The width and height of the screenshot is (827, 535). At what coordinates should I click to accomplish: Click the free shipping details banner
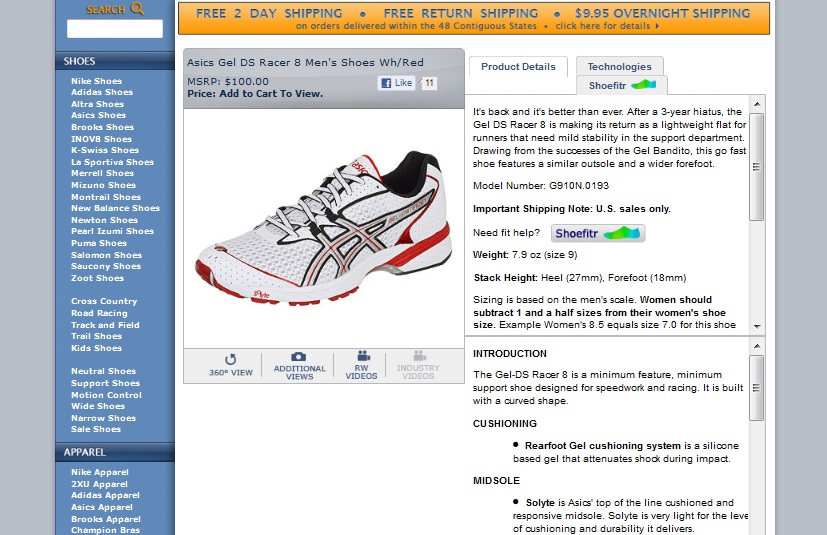474,18
